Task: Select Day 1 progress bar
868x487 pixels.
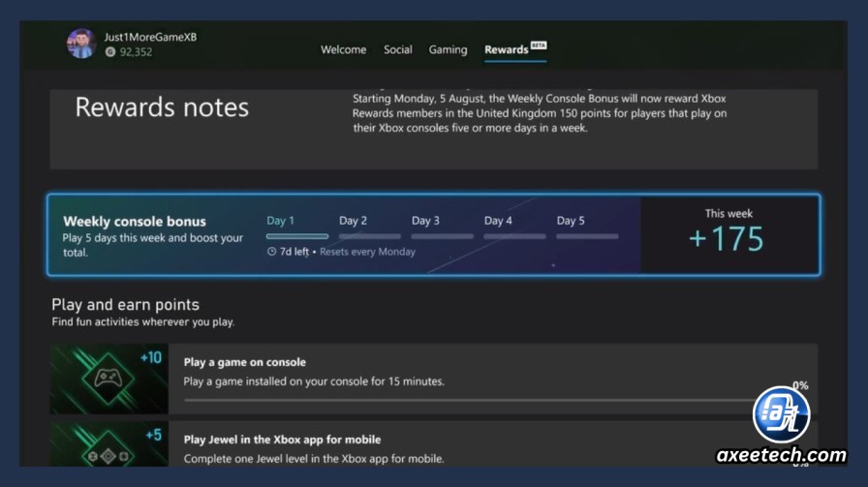Action: 297,236
